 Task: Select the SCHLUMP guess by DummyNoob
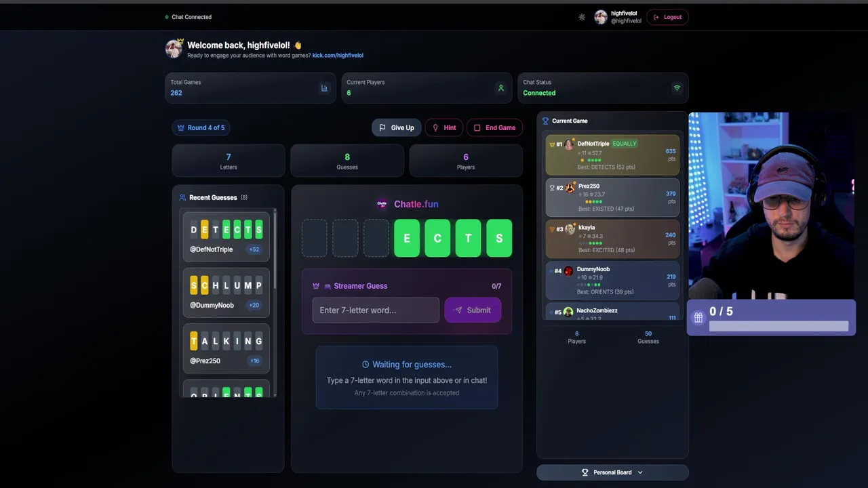(226, 292)
